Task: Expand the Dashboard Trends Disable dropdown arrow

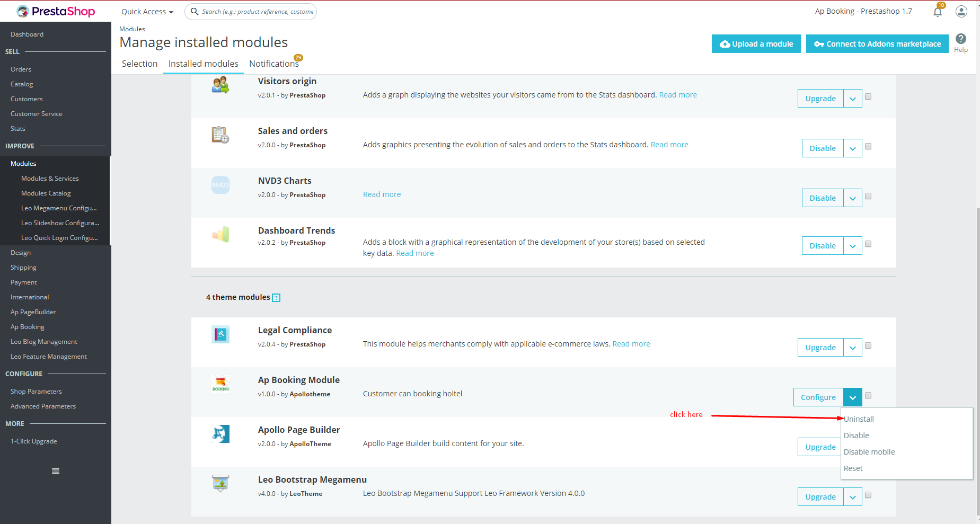Action: pyautogui.click(x=853, y=246)
